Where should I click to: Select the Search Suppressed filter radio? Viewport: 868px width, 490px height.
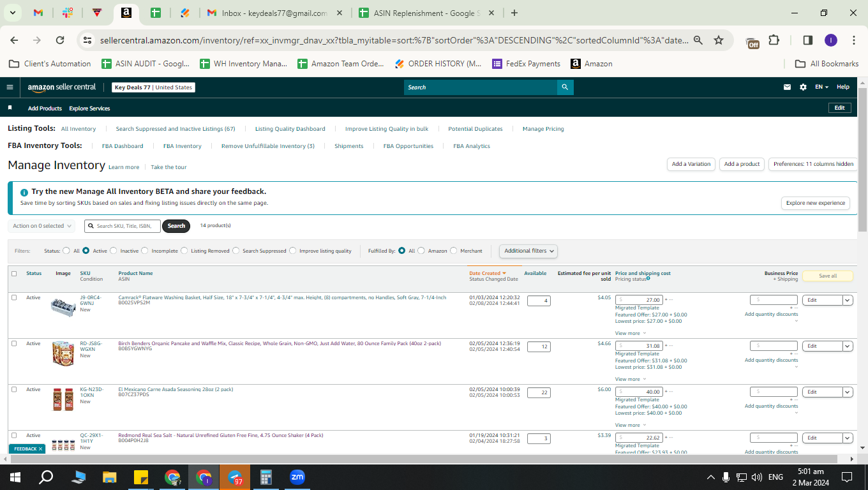click(x=236, y=251)
